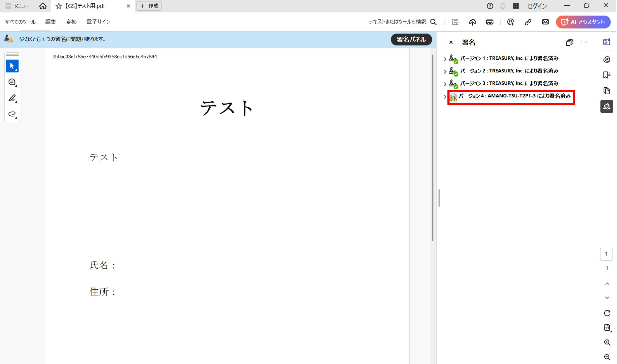The width and height of the screenshot is (617, 364).
Task: Click the zoom in magnifier icon
Action: pyautogui.click(x=607, y=343)
